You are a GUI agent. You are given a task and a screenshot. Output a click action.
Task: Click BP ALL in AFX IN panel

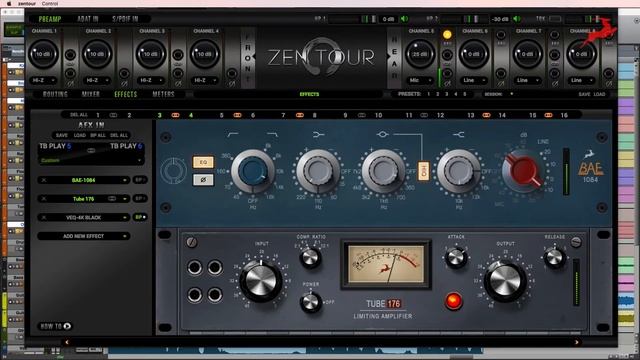tap(98, 135)
